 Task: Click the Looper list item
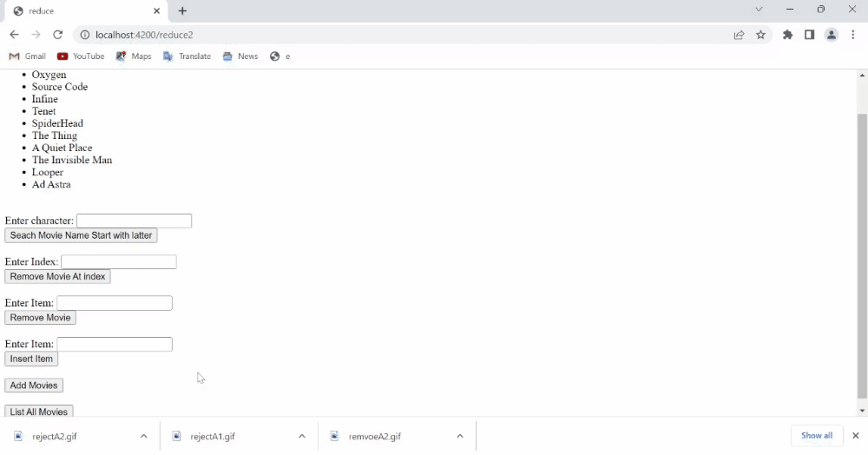47,172
